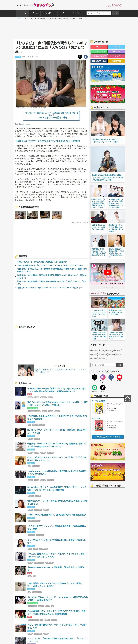Viewport: 138px width, 644px height.
Task: Open the in-article link 【写真】明日の『おむすび』
Action: tap(48, 141)
